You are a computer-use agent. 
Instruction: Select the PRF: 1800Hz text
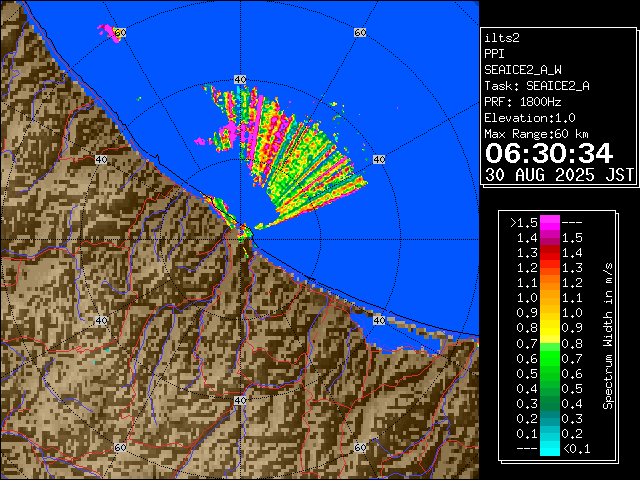point(526,102)
